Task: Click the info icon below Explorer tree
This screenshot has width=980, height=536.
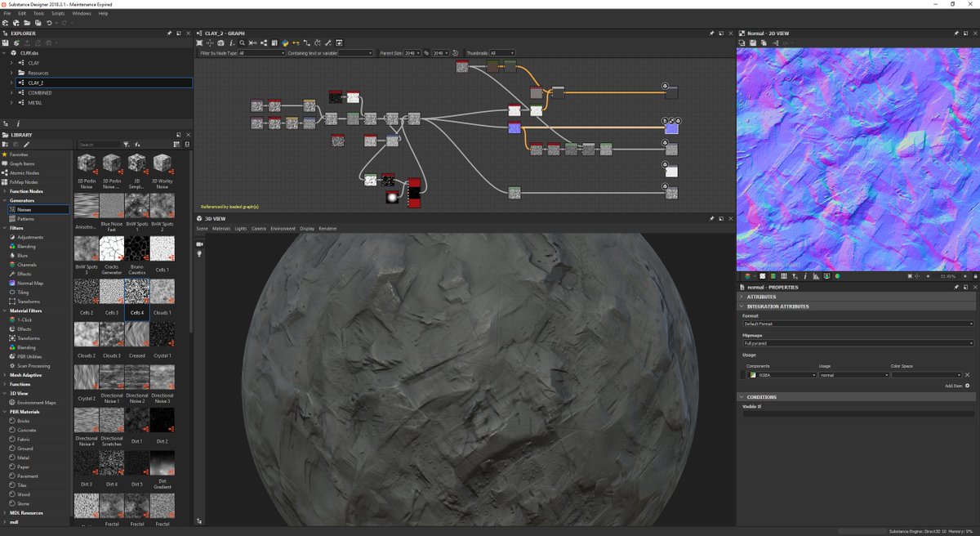Action: coord(16,123)
